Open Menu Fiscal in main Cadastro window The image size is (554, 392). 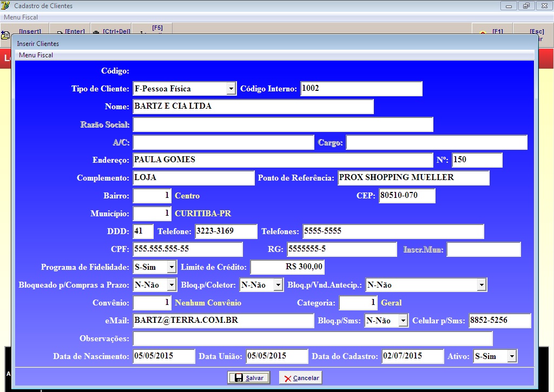pos(21,17)
